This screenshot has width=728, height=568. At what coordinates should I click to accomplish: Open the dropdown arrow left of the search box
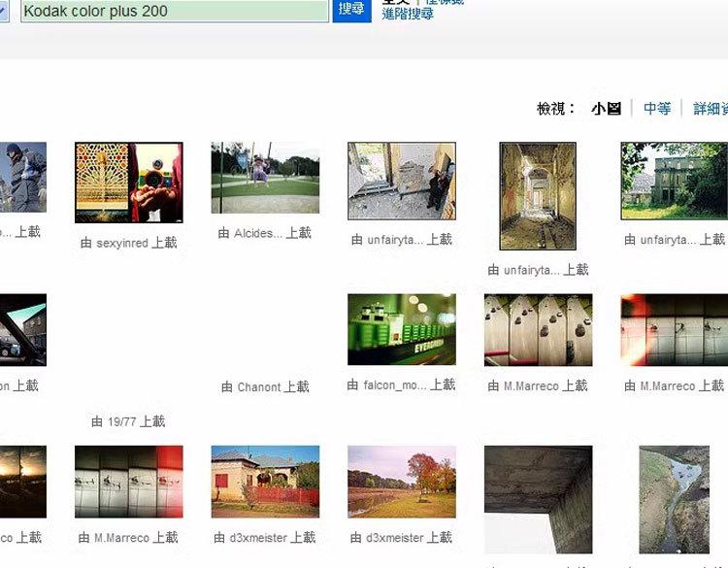pyautogui.click(x=3, y=11)
